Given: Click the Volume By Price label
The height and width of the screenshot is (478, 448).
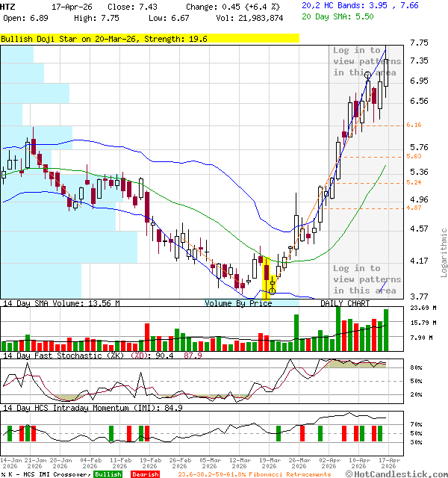Looking at the screenshot, I should (239, 303).
